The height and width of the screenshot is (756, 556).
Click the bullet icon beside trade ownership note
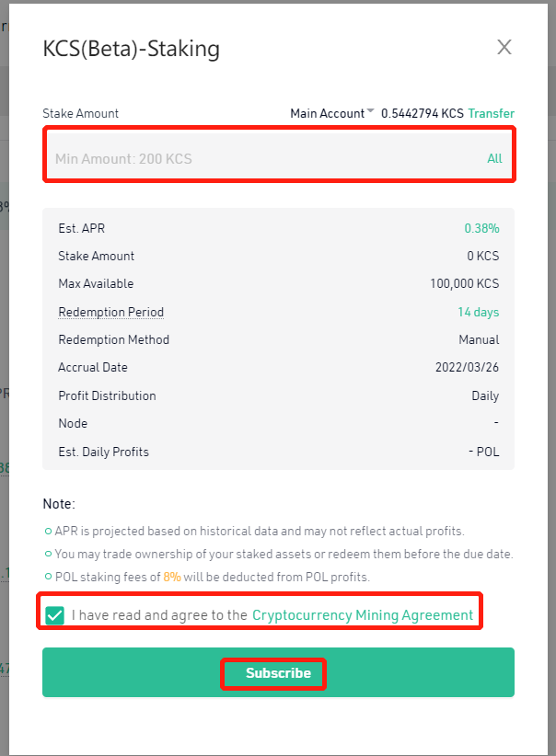(48, 554)
